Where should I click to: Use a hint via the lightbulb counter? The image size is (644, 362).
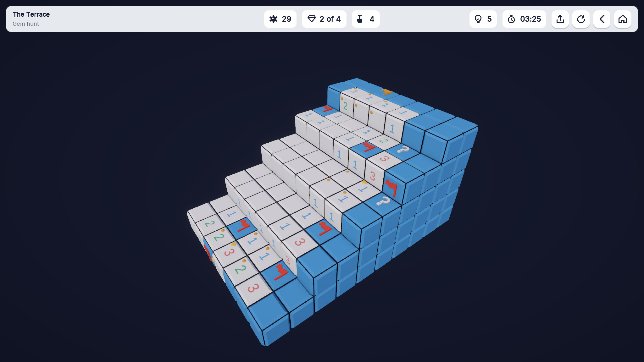[x=483, y=19]
